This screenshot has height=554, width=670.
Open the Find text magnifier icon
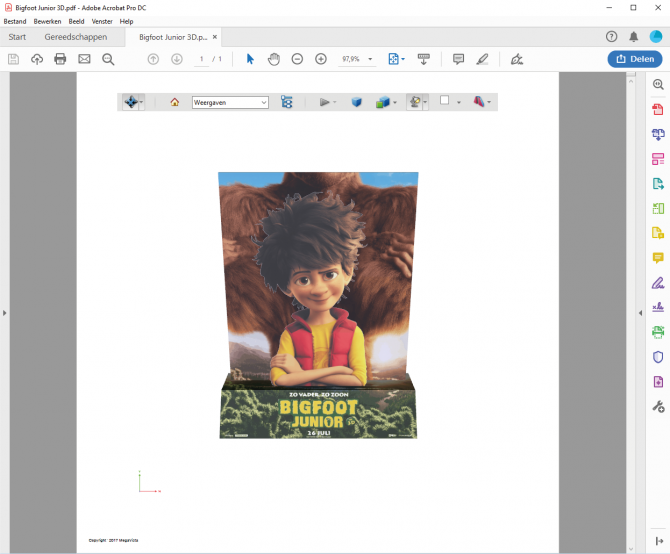108,59
